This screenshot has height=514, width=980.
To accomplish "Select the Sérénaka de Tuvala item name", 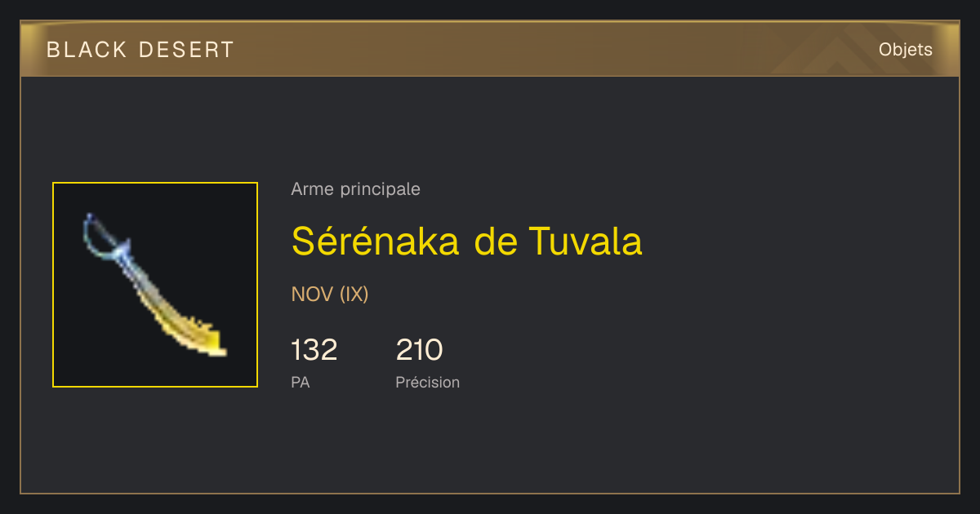I will 466,241.
